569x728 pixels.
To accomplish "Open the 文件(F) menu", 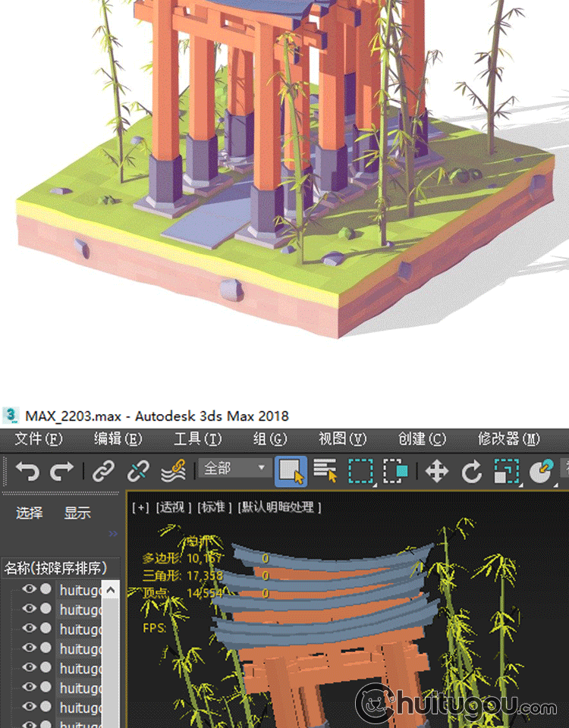I will [39, 439].
